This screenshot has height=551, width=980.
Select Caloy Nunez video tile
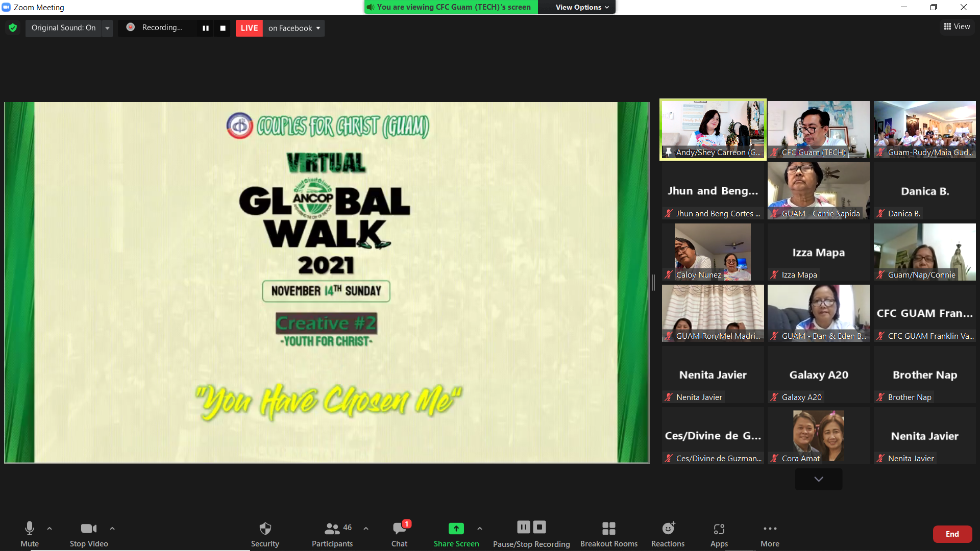[x=713, y=252]
